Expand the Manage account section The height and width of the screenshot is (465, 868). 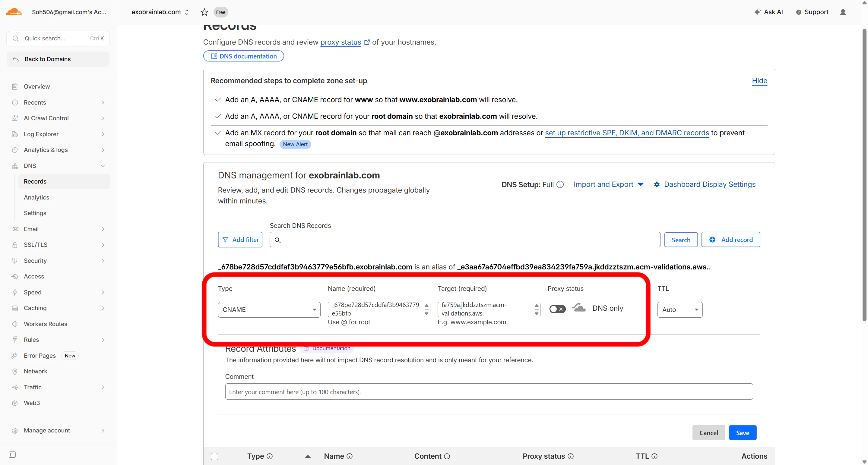(103, 430)
